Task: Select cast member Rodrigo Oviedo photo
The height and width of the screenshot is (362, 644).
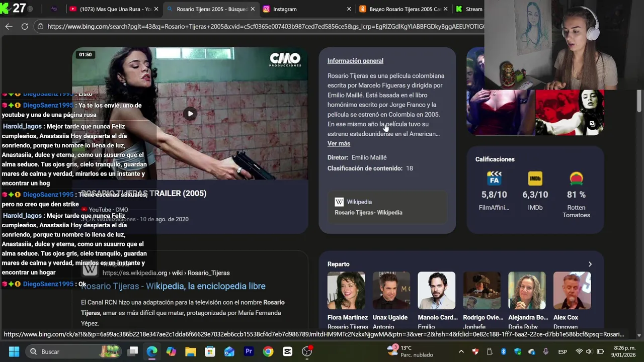Action: tap(482, 291)
